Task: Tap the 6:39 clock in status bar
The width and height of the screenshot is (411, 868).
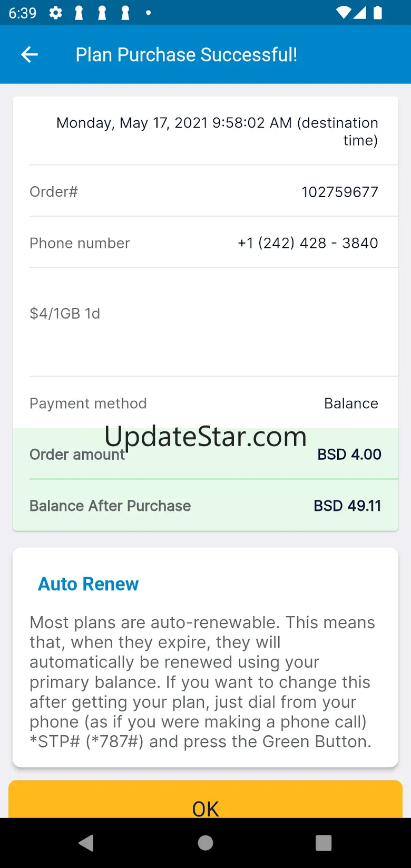Action: pos(23,13)
